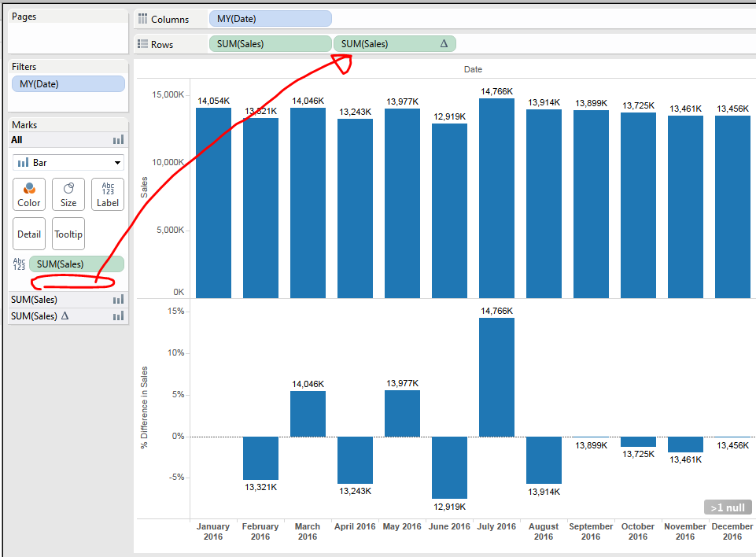Click the >1 null indicator
The width and height of the screenshot is (756, 557).
click(x=728, y=507)
